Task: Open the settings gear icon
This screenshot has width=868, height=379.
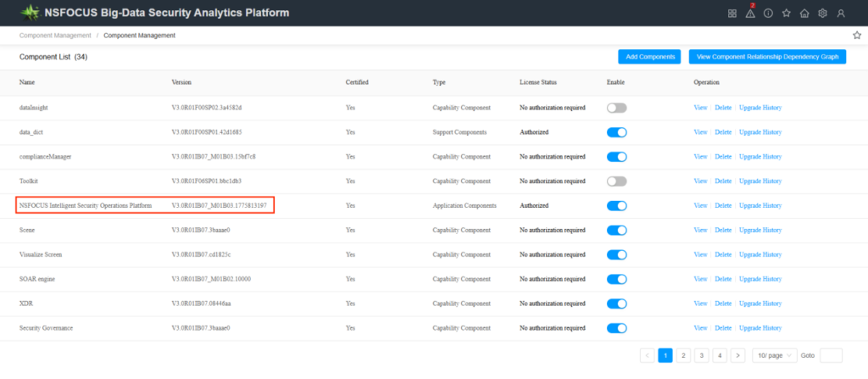Action: click(x=822, y=13)
